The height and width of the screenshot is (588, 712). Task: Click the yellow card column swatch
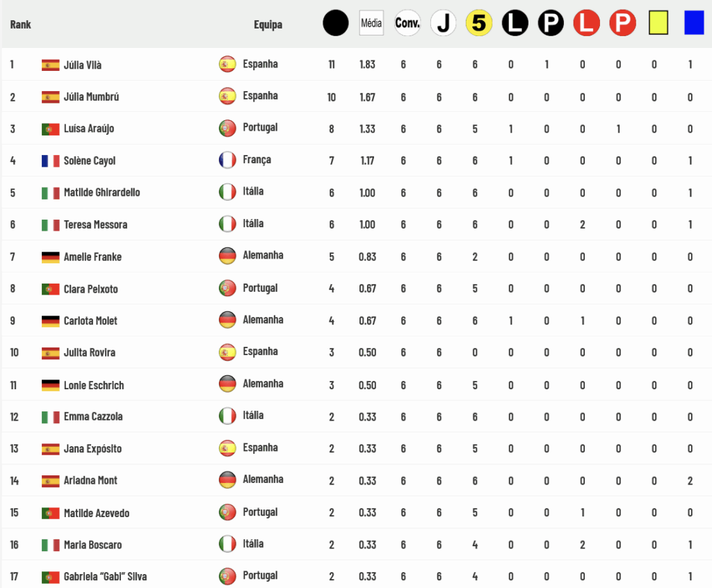coord(658,23)
